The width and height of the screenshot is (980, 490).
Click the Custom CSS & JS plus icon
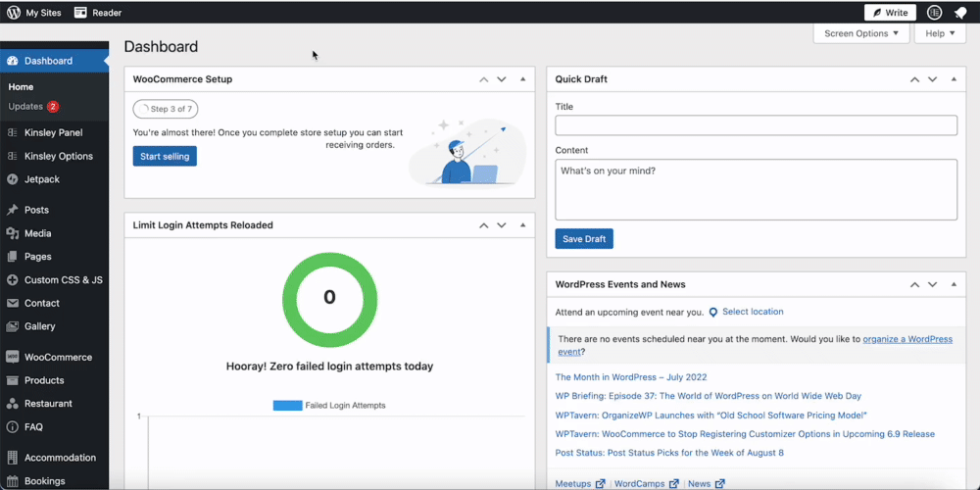point(12,280)
